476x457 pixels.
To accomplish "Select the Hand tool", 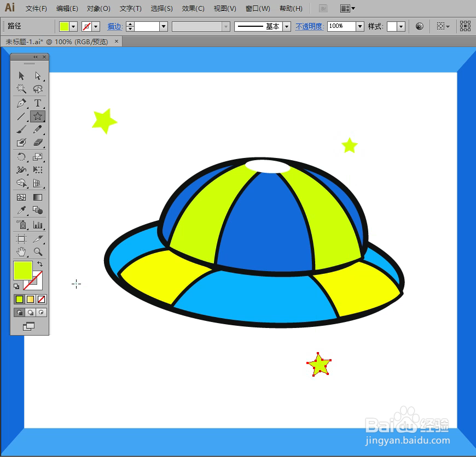I will pos(21,251).
